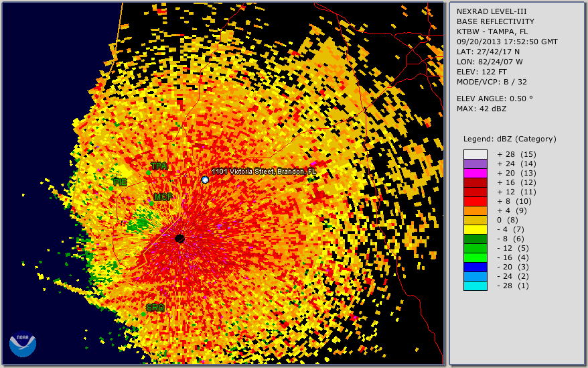Select the dark green -8 dBZ swatch
588x368 pixels.
click(x=475, y=239)
